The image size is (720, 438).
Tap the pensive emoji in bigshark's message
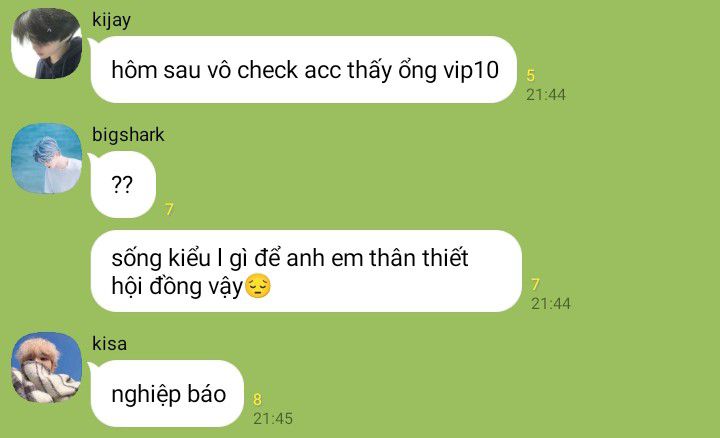click(258, 286)
